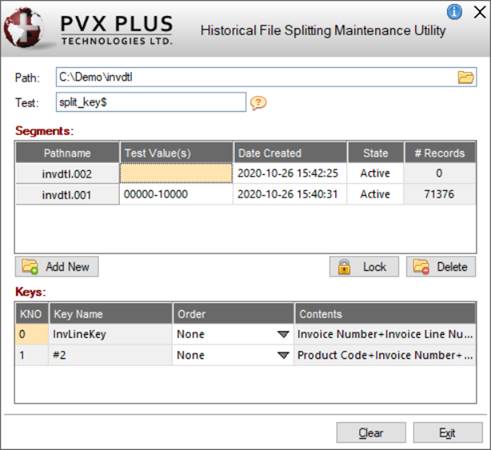The width and height of the screenshot is (491, 450).
Task: Open the folder browse icon beside Path
Action: click(465, 77)
